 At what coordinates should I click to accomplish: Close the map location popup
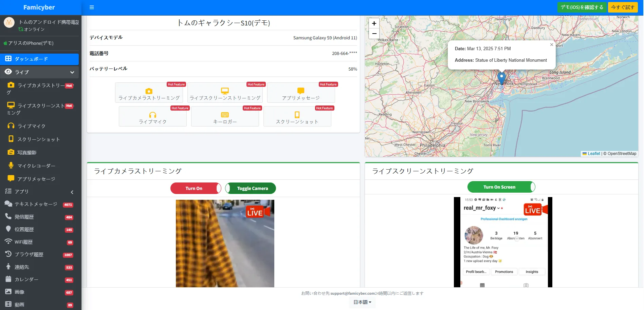[x=552, y=44]
